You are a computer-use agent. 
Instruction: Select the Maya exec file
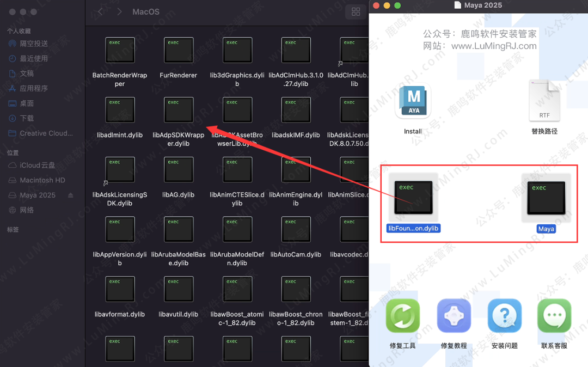pos(546,197)
